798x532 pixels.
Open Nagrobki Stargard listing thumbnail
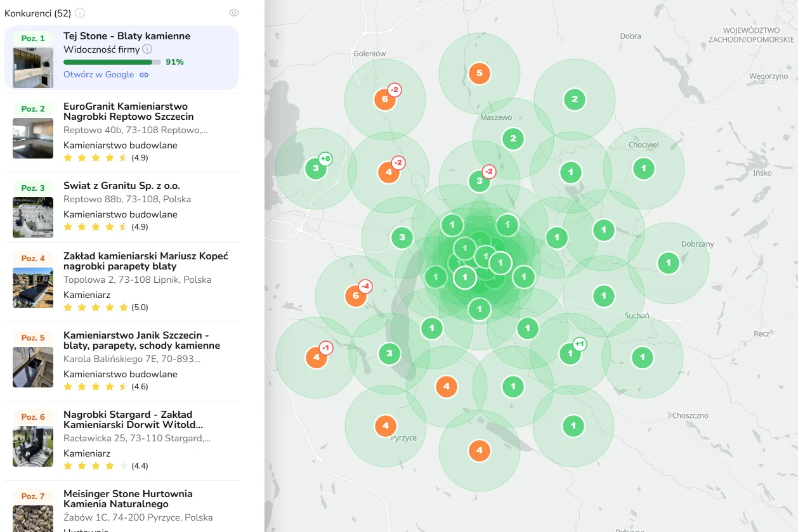[33, 446]
